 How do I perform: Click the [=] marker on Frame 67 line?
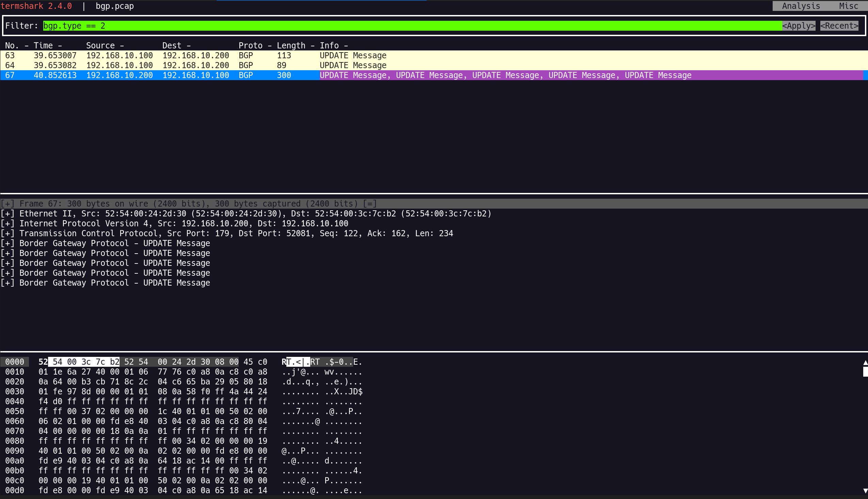pos(370,204)
